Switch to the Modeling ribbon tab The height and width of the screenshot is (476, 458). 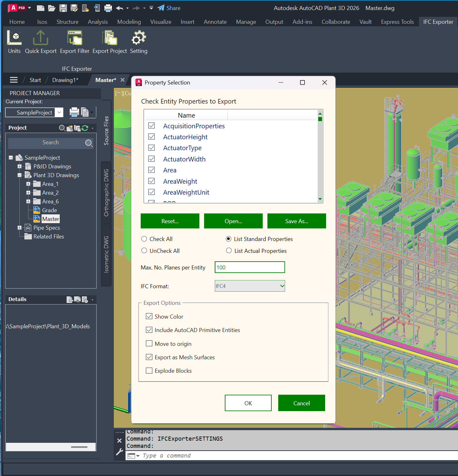point(129,22)
